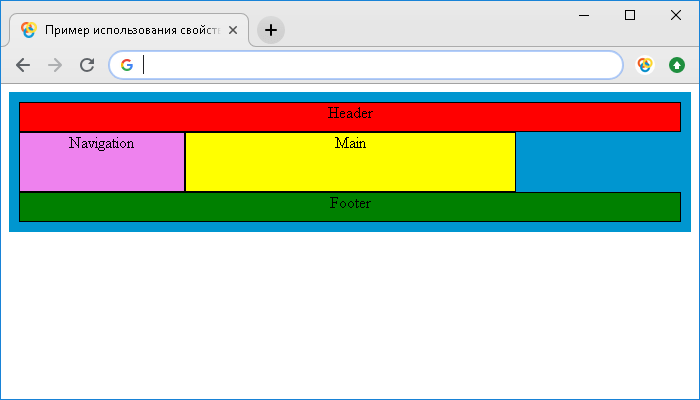700x400 pixels.
Task: Click the Forward navigation arrow
Action: tap(55, 65)
